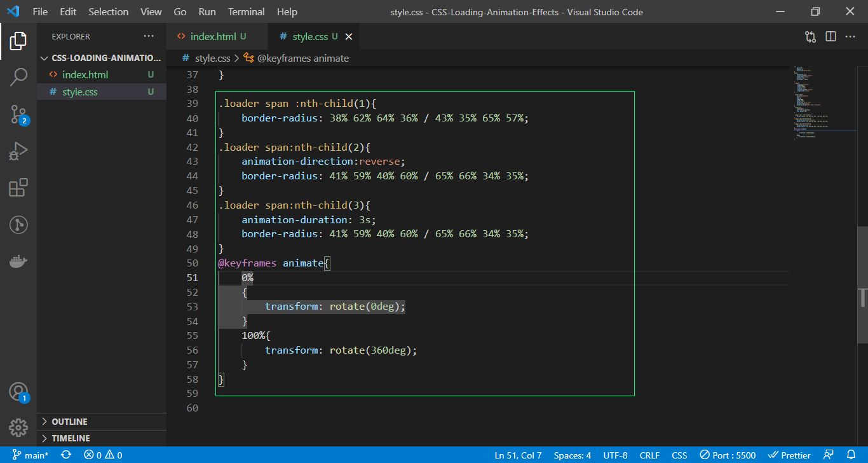Split the editor to the right
This screenshot has height=463, width=868.
[831, 37]
